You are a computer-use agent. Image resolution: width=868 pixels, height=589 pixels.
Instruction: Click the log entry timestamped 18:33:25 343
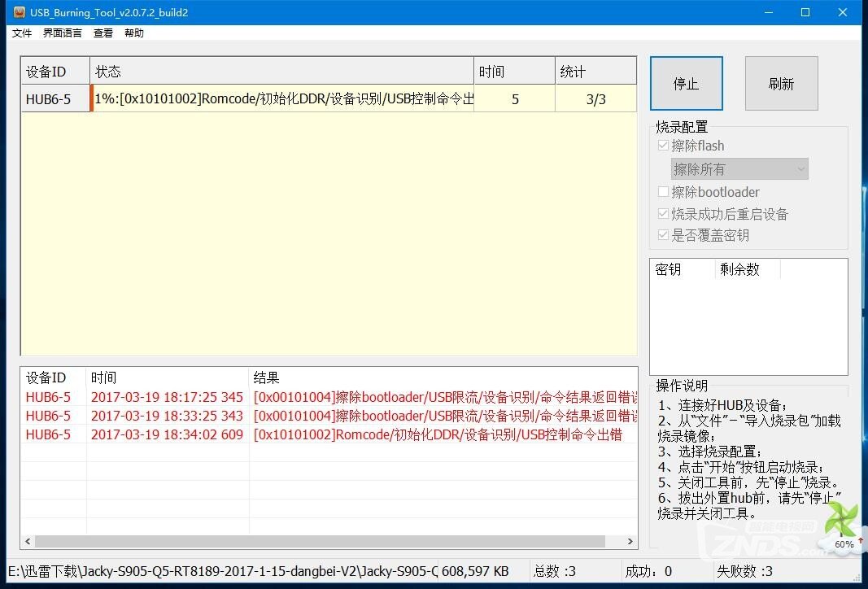[329, 416]
